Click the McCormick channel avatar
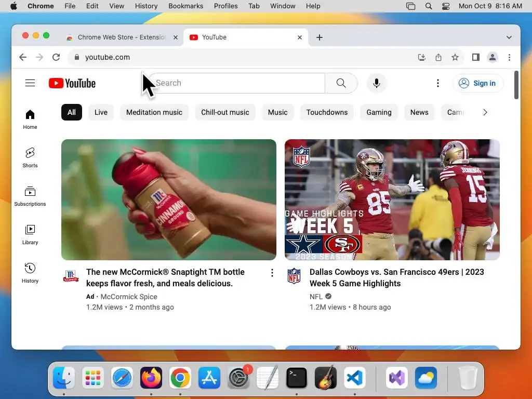Viewport: 532px width, 399px height. click(71, 276)
